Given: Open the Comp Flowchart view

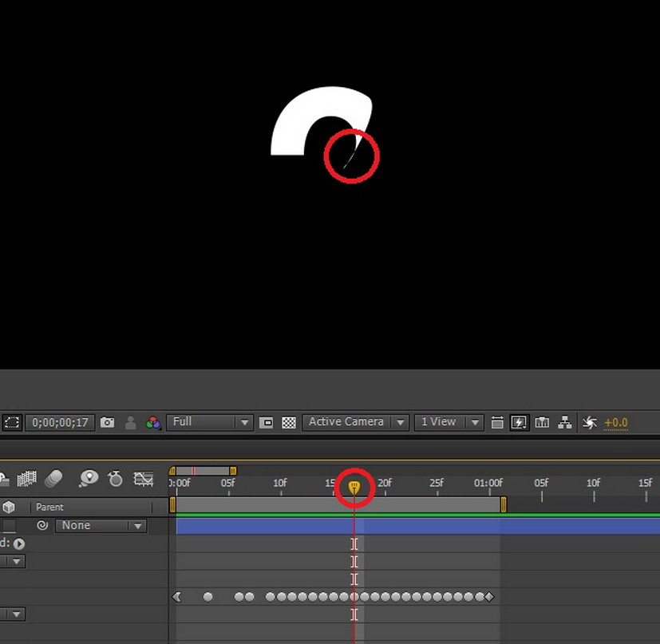Looking at the screenshot, I should 564,422.
